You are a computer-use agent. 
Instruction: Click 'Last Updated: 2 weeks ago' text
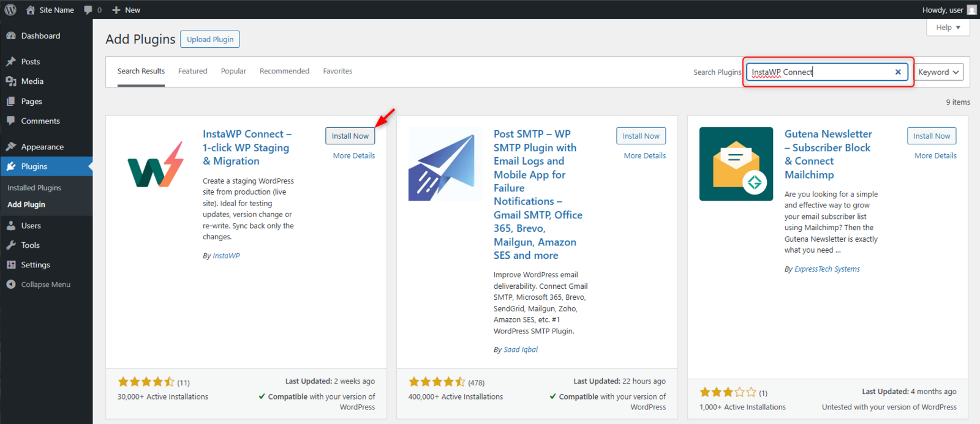click(330, 381)
